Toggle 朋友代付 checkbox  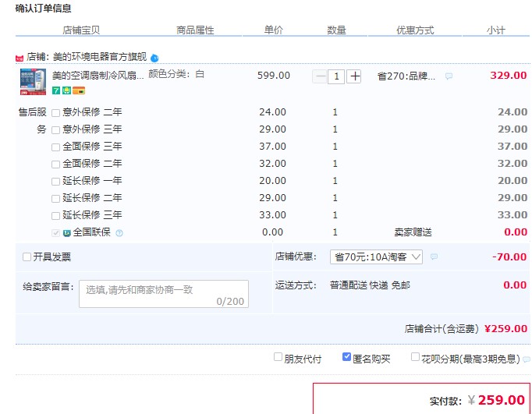point(278,357)
